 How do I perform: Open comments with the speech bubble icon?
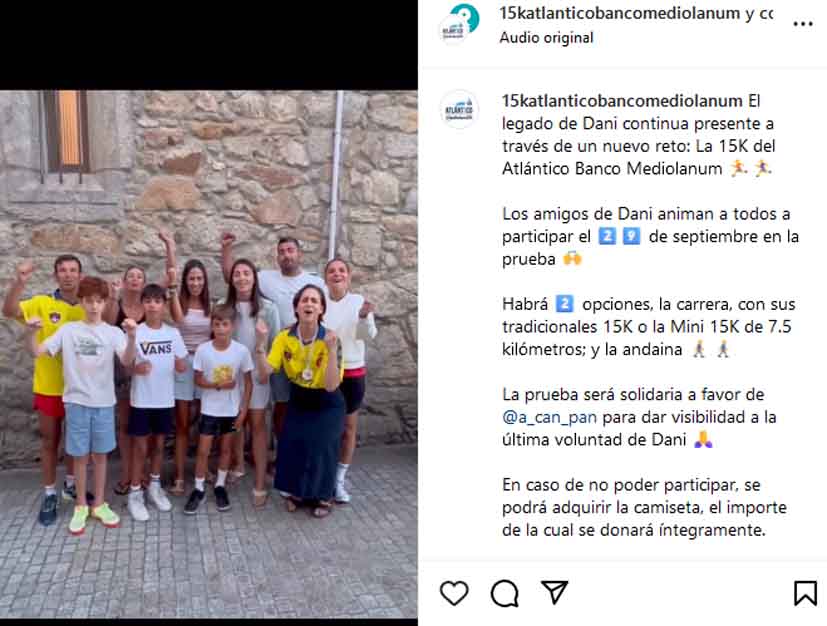click(504, 593)
